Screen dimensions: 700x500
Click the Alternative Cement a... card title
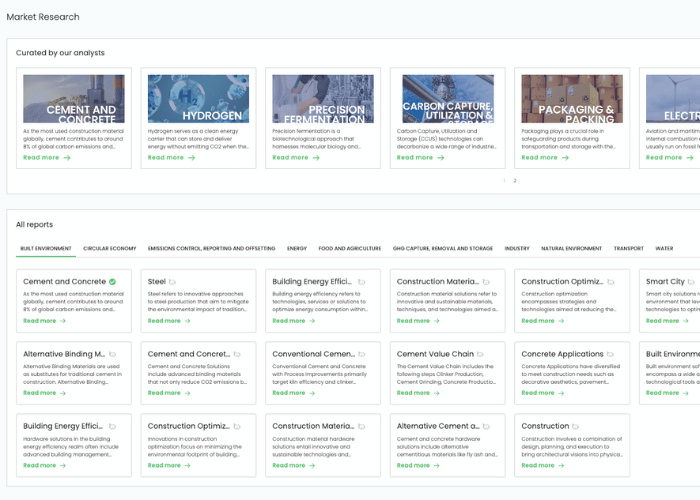coord(438,426)
